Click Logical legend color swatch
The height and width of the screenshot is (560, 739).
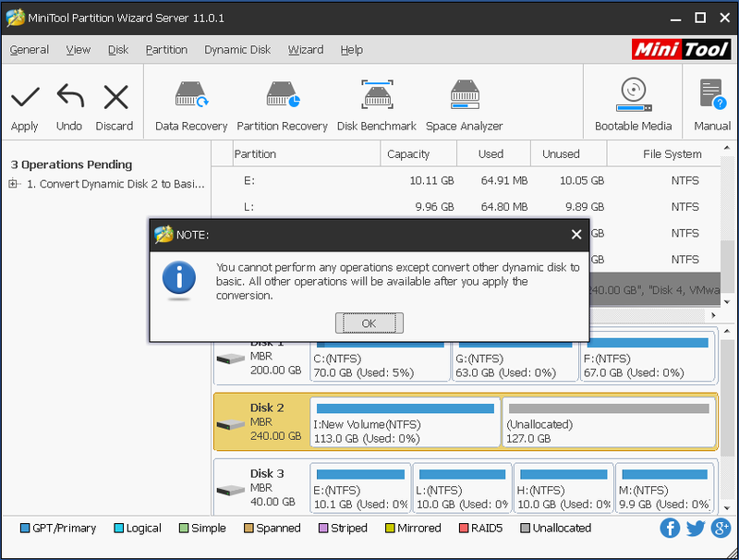click(119, 528)
